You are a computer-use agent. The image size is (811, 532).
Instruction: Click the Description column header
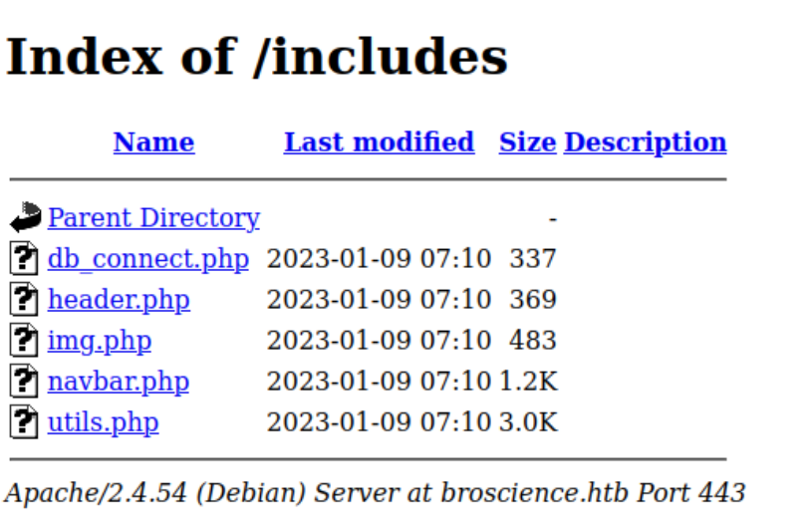(645, 142)
